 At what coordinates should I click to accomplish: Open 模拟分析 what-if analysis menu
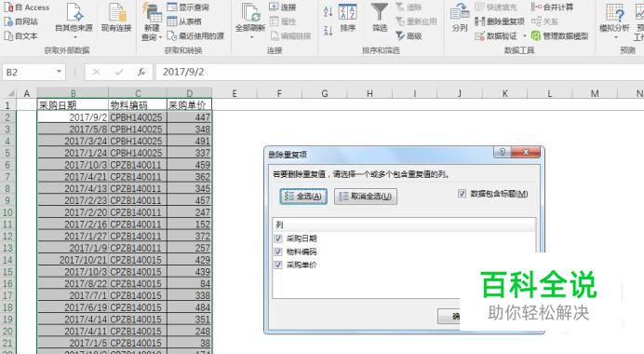(x=614, y=21)
